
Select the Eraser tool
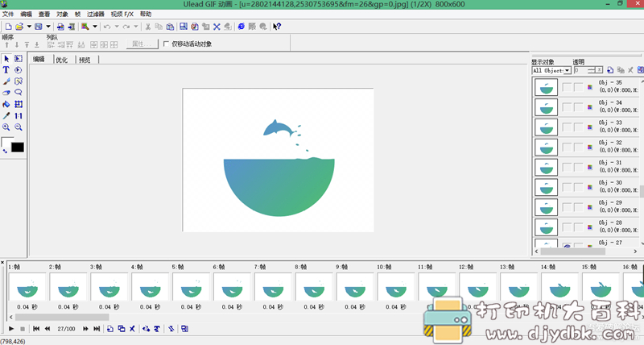(6, 93)
